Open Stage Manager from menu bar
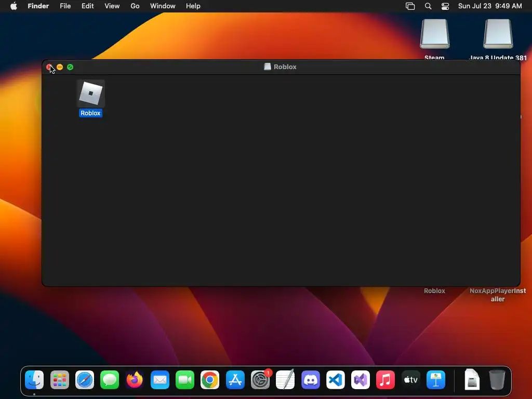 [x=410, y=6]
